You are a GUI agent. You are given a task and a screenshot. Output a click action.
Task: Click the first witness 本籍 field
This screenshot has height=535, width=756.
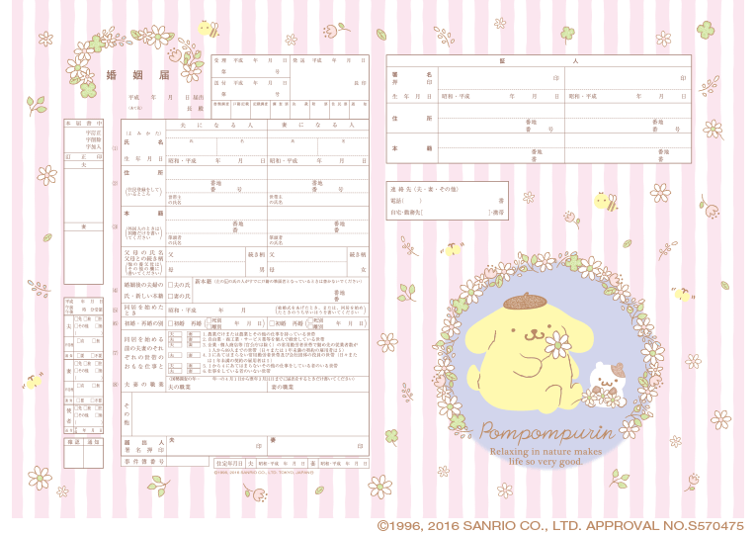[501, 148]
